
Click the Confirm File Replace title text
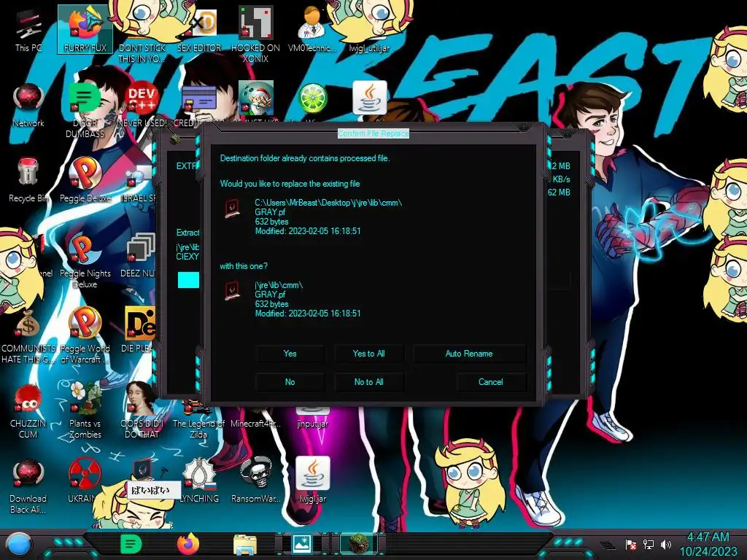(373, 134)
